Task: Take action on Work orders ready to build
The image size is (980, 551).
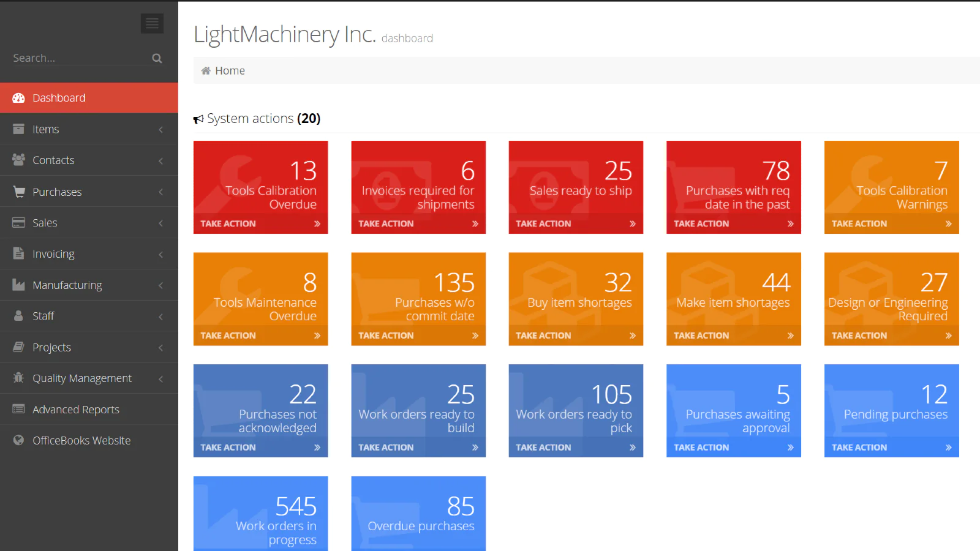Action: tap(418, 448)
